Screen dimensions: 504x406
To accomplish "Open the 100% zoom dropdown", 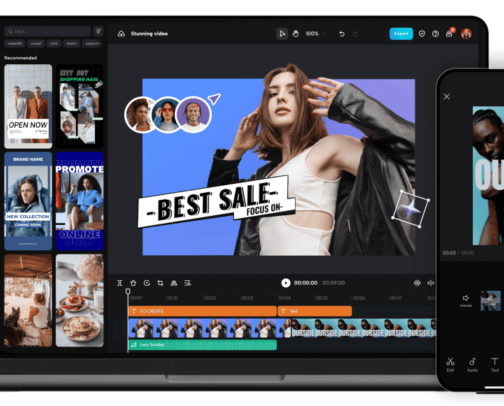I will pyautogui.click(x=316, y=34).
